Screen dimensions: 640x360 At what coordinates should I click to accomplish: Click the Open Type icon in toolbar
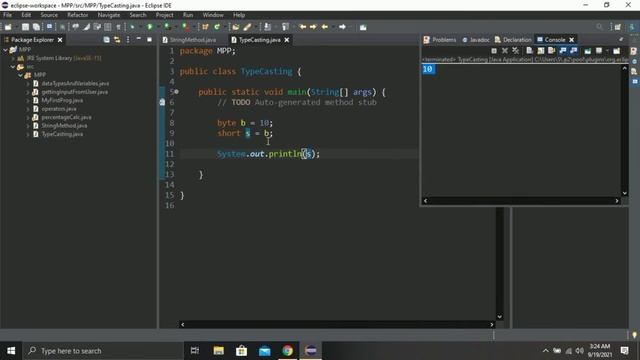(236, 27)
